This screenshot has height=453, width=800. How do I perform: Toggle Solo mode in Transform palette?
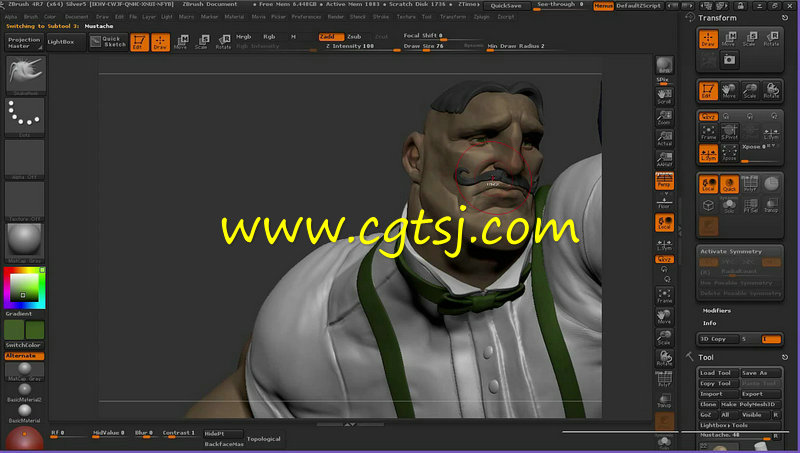(730, 205)
